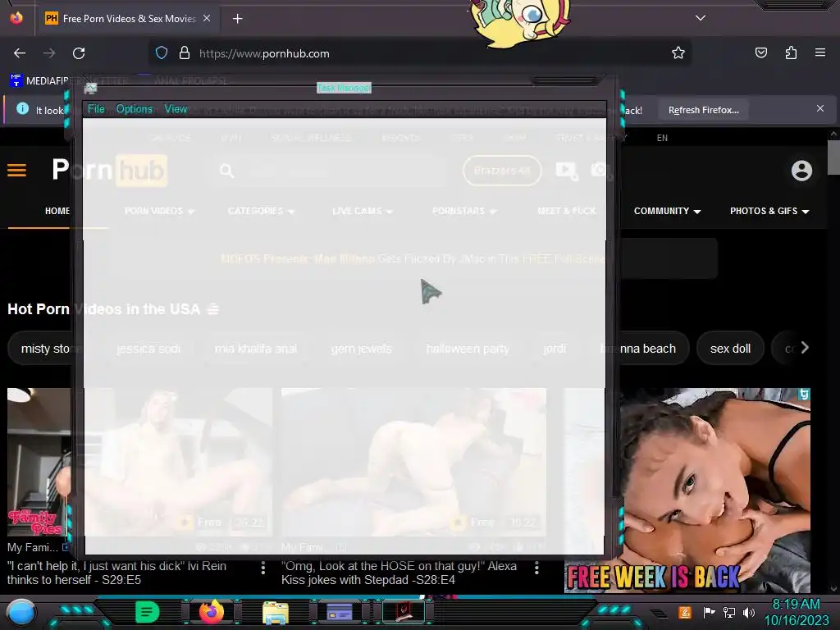Click the site security padlock icon

coord(185,53)
